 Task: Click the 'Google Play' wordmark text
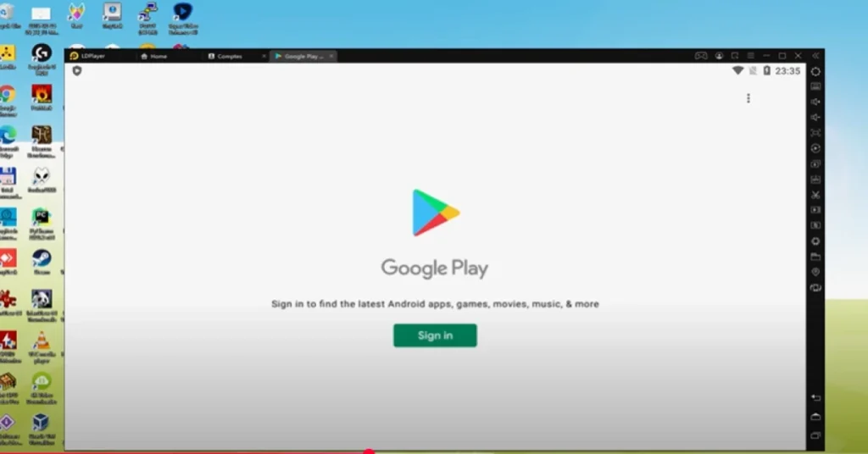coord(435,269)
